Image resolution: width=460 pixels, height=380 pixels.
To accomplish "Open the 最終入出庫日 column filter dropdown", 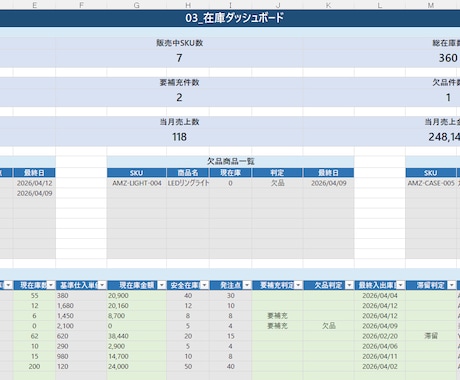I will click(401, 285).
